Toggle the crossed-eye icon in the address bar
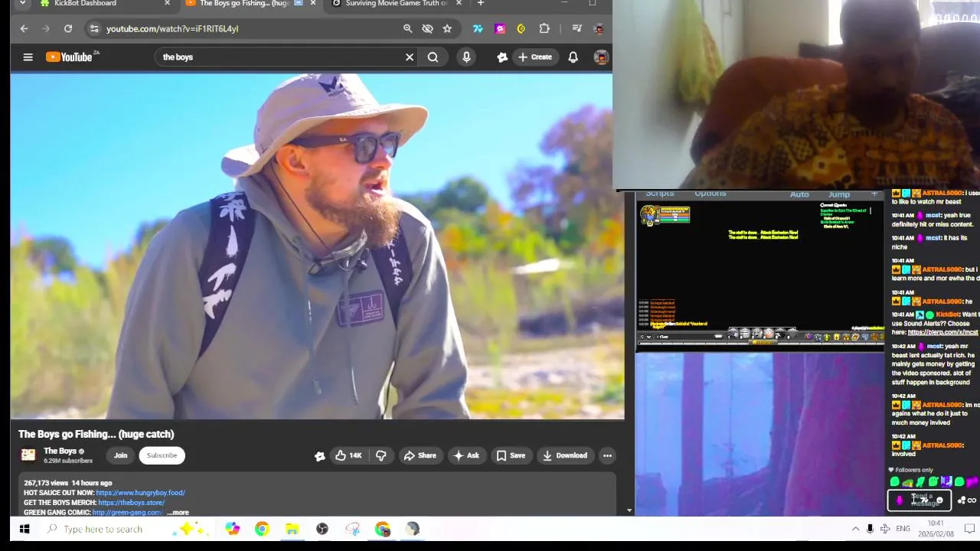980x551 pixels. pyautogui.click(x=427, y=28)
